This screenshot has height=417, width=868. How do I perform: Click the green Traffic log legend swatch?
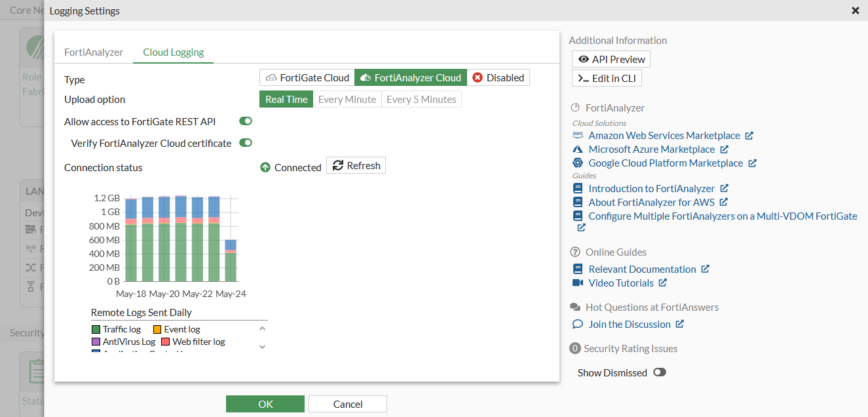[96, 329]
